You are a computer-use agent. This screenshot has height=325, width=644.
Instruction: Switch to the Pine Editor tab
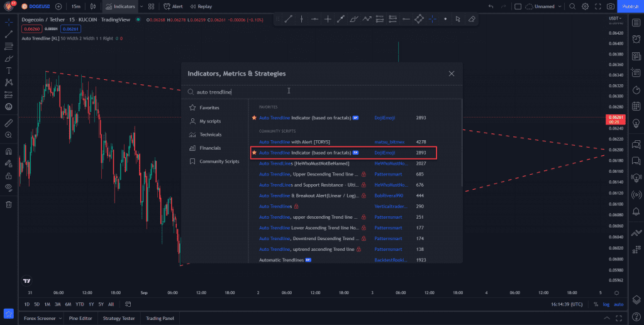(x=80, y=318)
